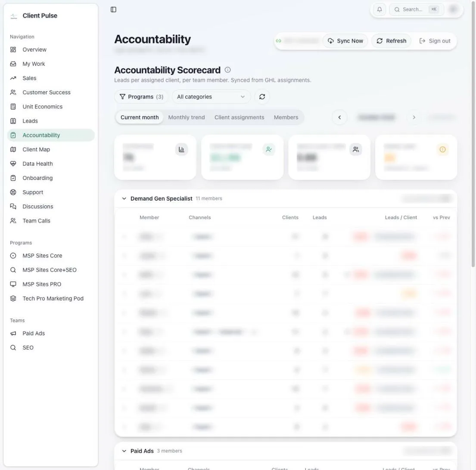Open the notifications bell

point(380,10)
